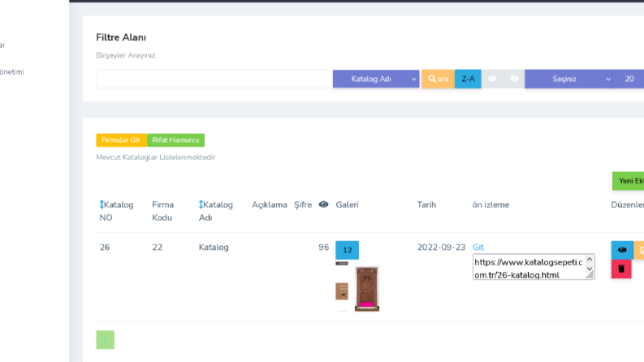Edit catalog 26 with orange edit button
The image size is (644, 362).
coord(639,250)
